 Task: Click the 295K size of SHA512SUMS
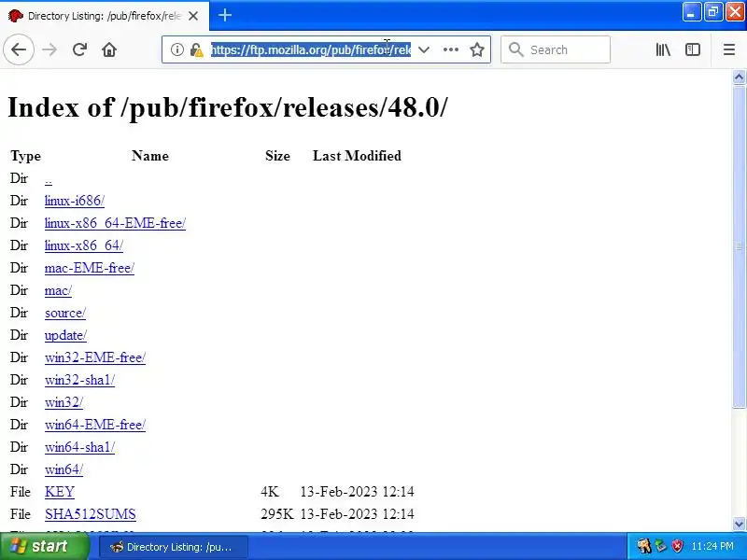(277, 514)
